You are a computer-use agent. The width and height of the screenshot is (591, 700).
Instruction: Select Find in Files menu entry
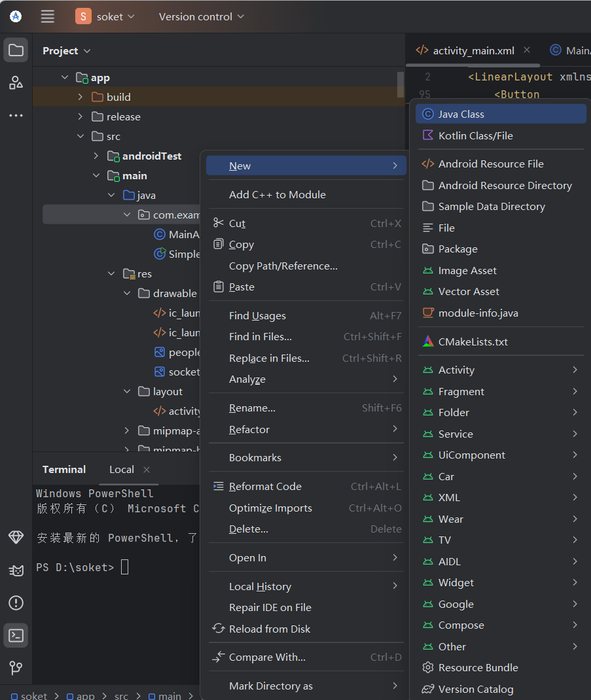[x=306, y=337]
